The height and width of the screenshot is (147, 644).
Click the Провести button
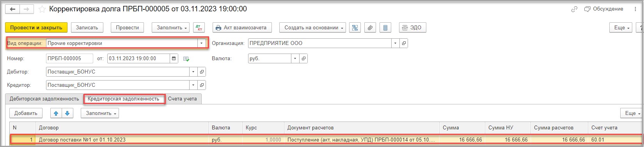click(x=128, y=28)
